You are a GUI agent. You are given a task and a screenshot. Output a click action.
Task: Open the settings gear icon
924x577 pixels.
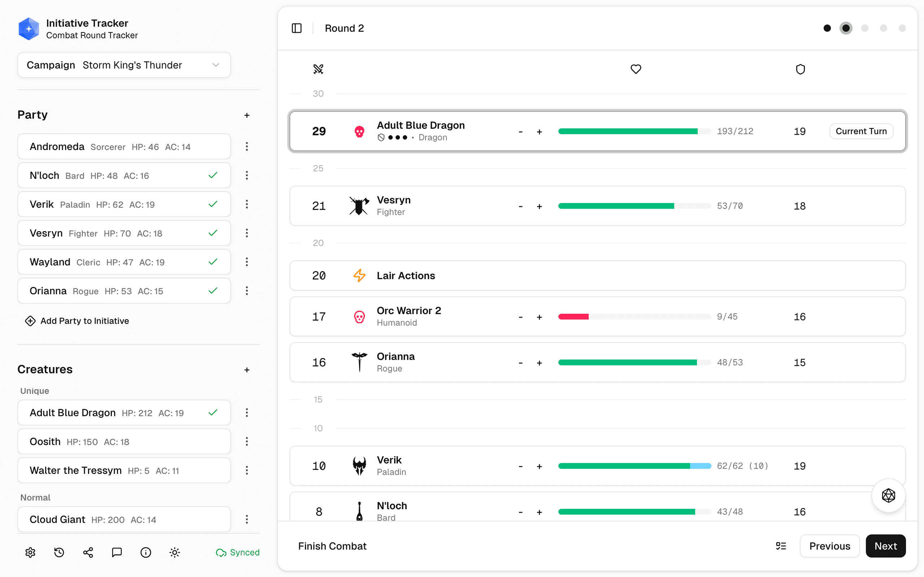[30, 552]
